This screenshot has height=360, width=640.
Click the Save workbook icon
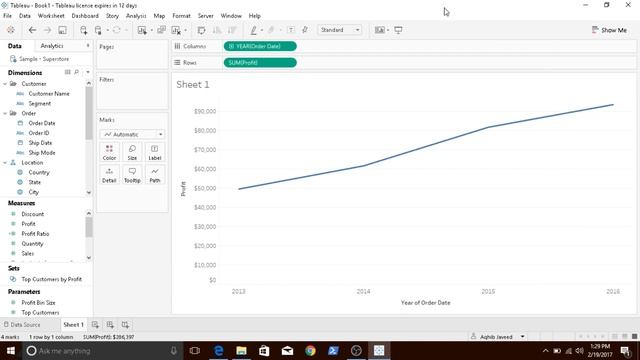(x=62, y=30)
